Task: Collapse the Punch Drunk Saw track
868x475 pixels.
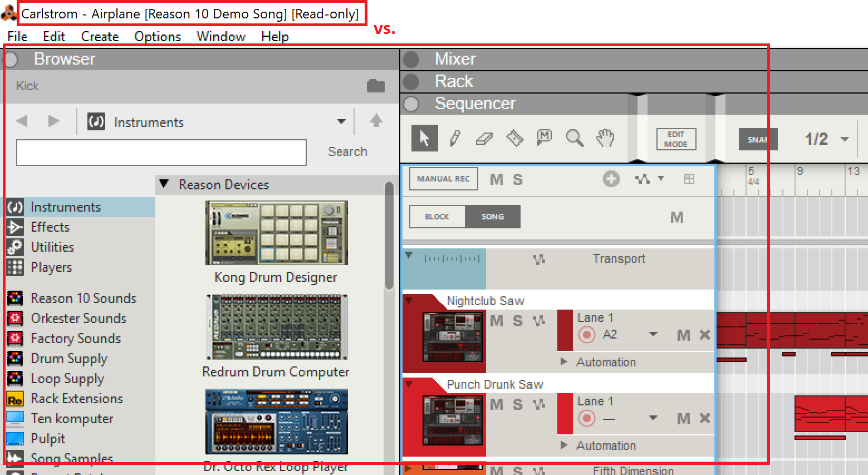Action: point(409,384)
